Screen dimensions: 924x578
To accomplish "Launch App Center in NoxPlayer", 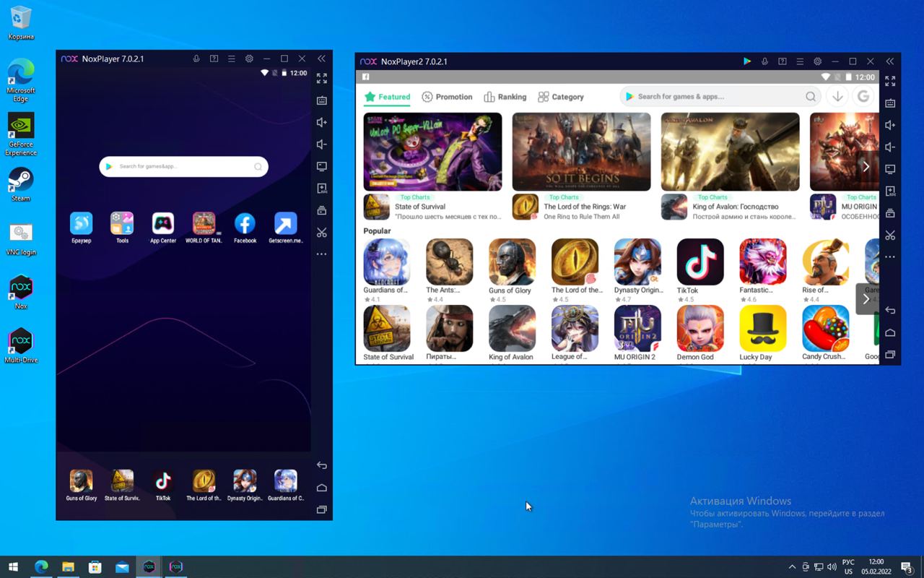I will 163,224.
